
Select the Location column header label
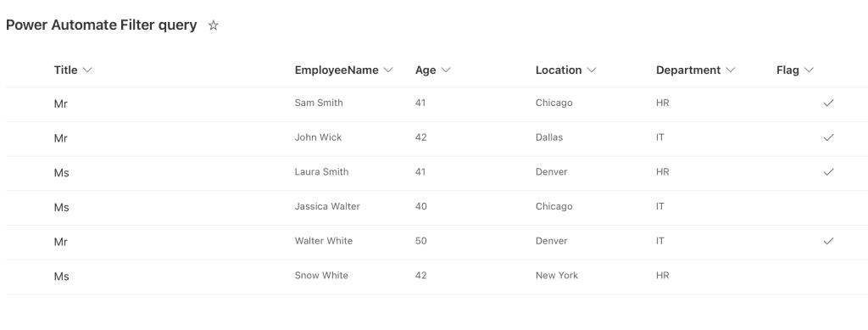point(558,70)
